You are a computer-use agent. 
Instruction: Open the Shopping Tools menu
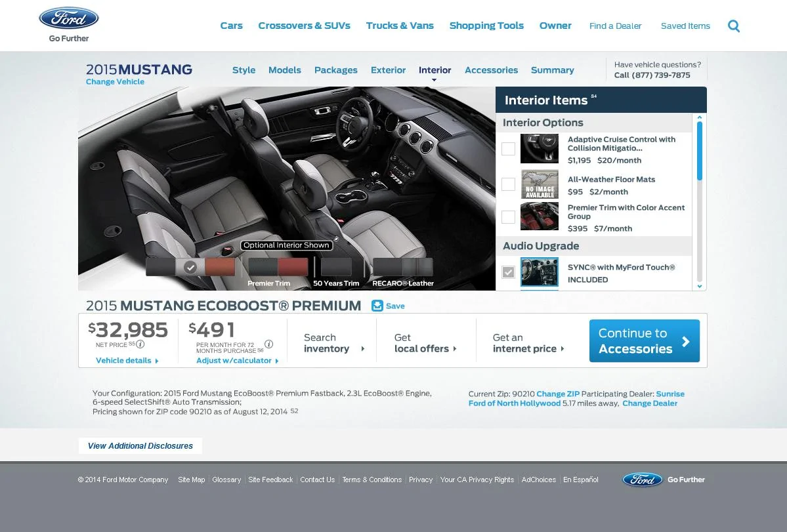486,26
